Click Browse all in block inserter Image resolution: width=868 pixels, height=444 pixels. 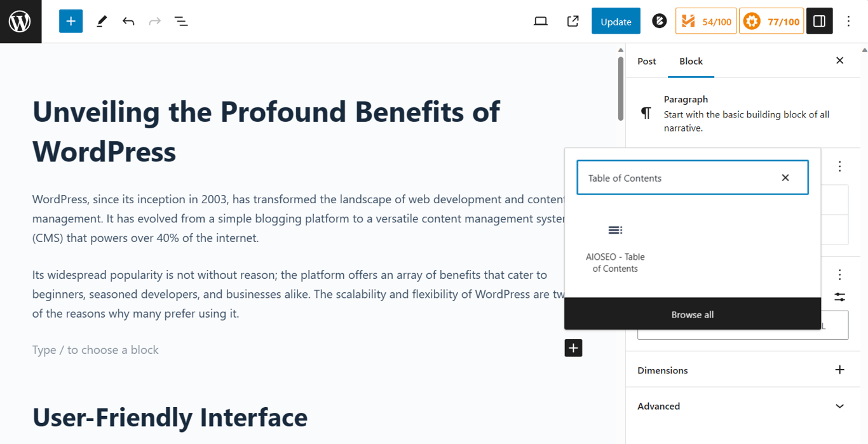pos(693,314)
